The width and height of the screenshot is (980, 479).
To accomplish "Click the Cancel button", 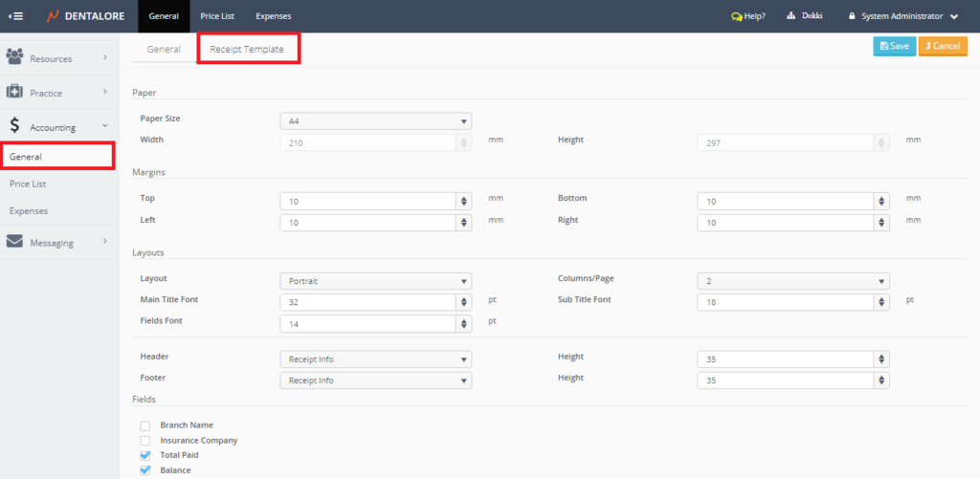I will point(943,46).
